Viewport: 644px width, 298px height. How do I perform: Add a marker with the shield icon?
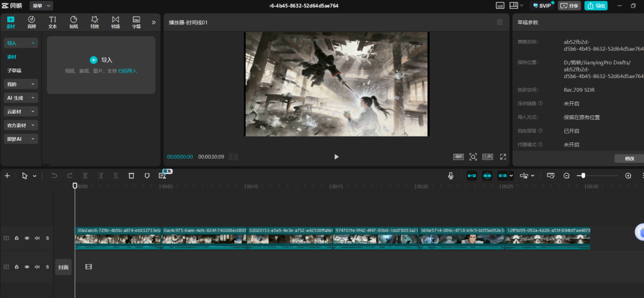click(147, 176)
